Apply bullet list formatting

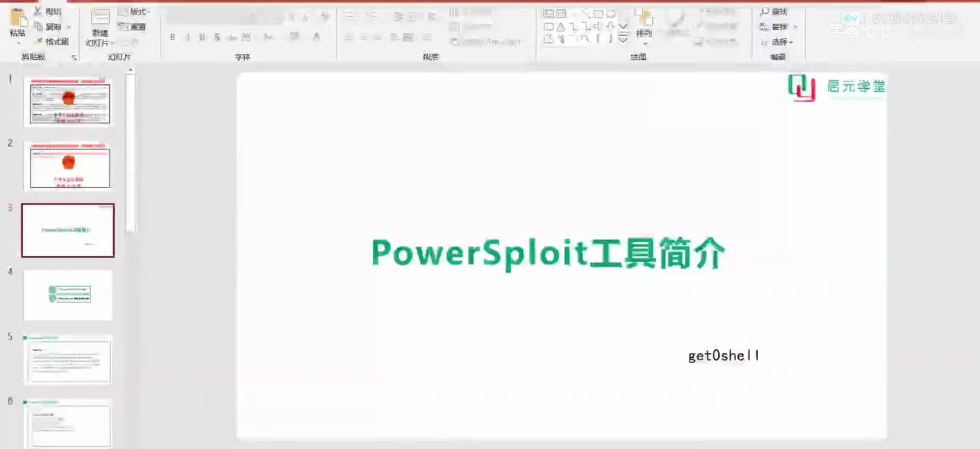(x=349, y=15)
